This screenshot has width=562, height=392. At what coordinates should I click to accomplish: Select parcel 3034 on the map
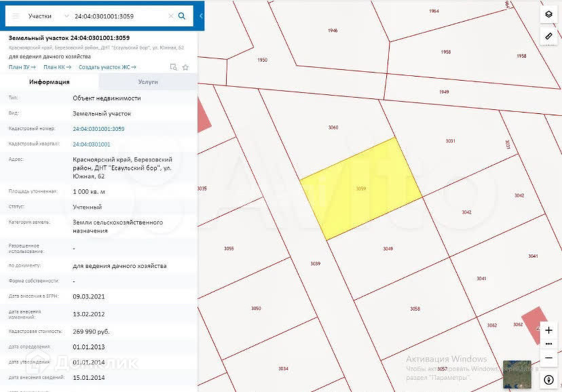point(283,368)
